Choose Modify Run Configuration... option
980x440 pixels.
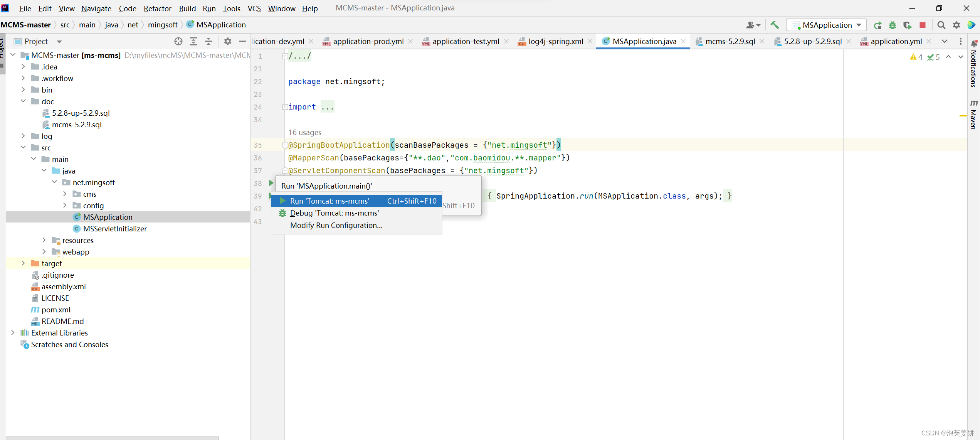(x=336, y=226)
